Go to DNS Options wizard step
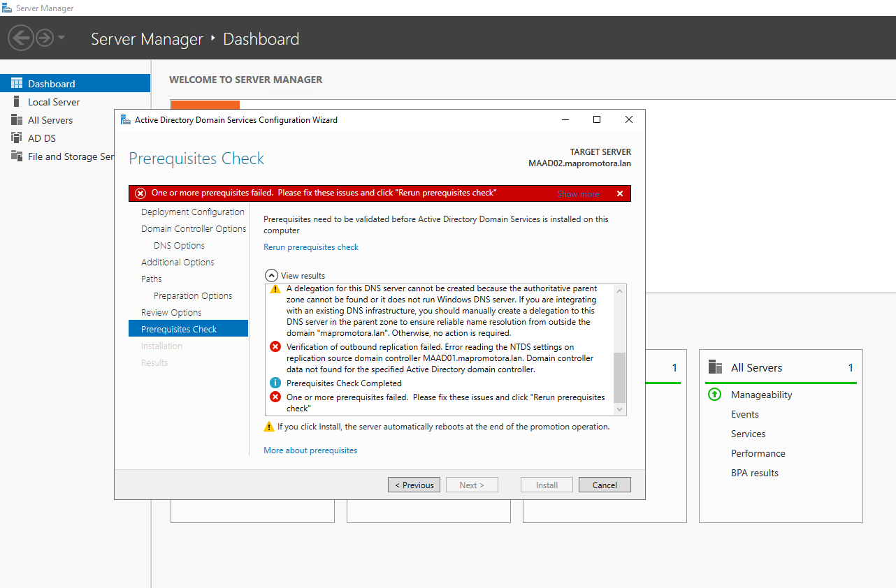Image resolution: width=896 pixels, height=588 pixels. pyautogui.click(x=179, y=246)
